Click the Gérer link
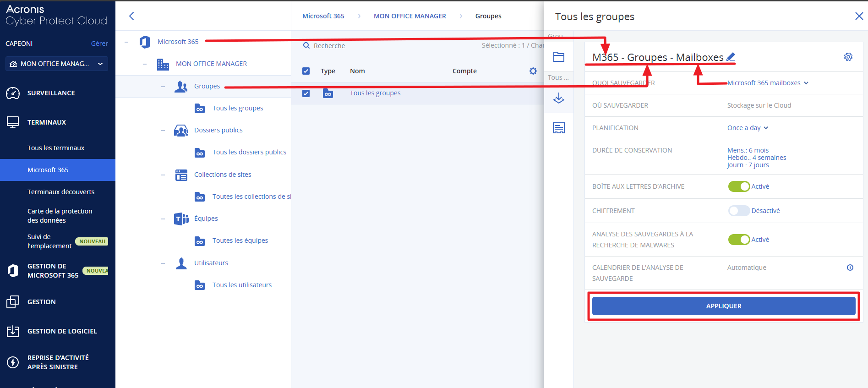This screenshot has width=868, height=388. click(99, 44)
